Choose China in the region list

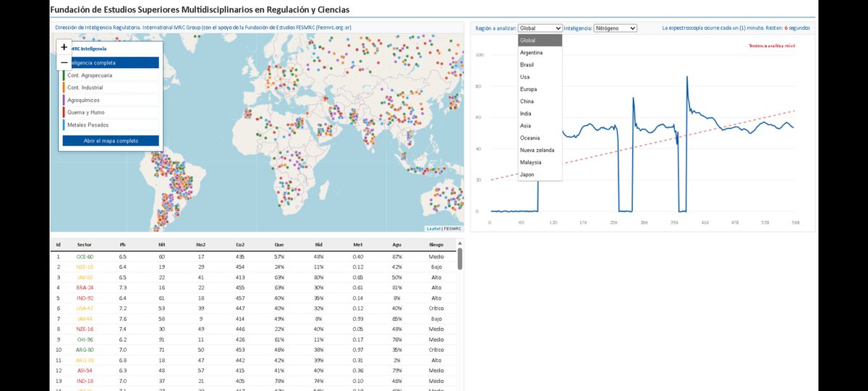pyautogui.click(x=540, y=101)
